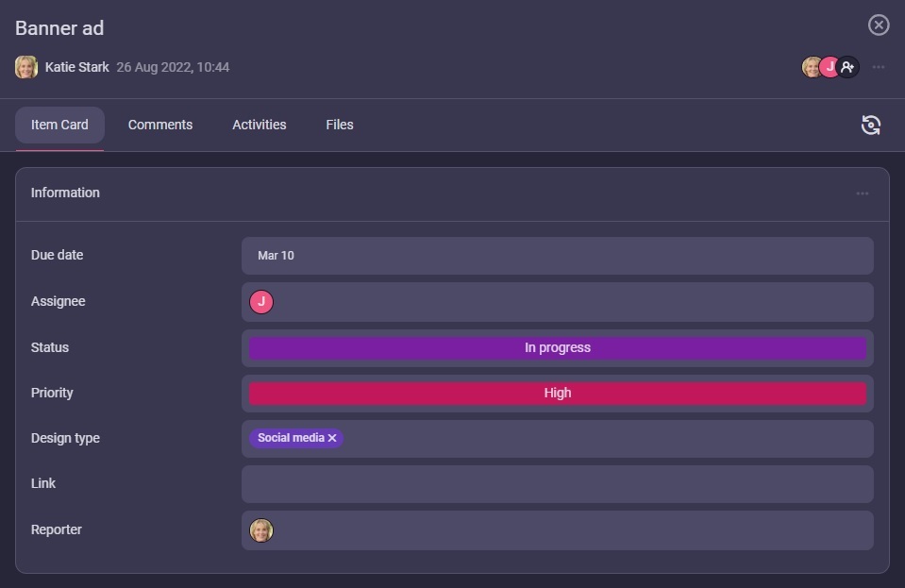
Task: Open the High priority dropdown
Action: tap(557, 394)
